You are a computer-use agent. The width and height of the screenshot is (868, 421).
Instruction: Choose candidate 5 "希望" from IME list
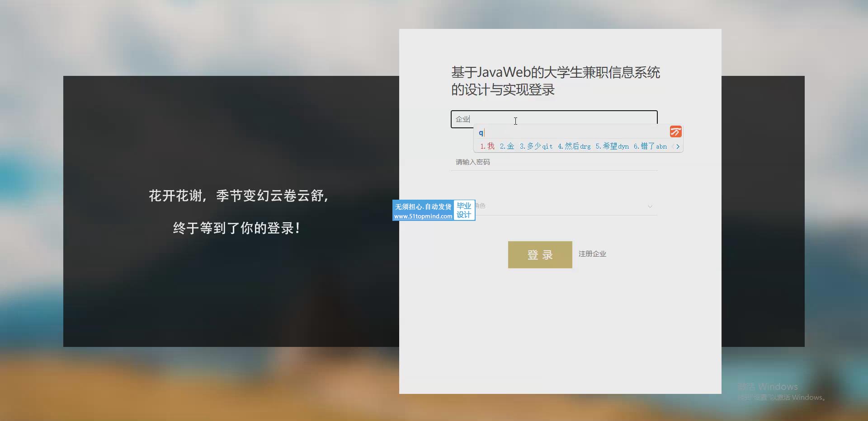tap(612, 146)
